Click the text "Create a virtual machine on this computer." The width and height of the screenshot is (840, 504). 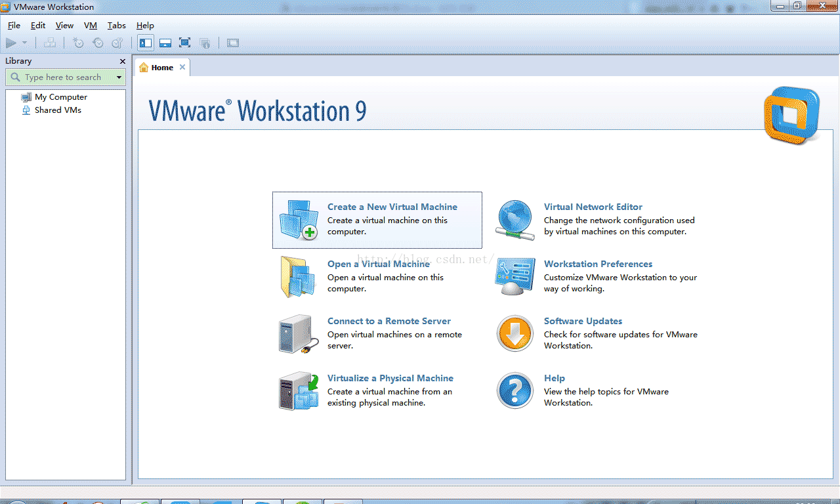coord(388,226)
